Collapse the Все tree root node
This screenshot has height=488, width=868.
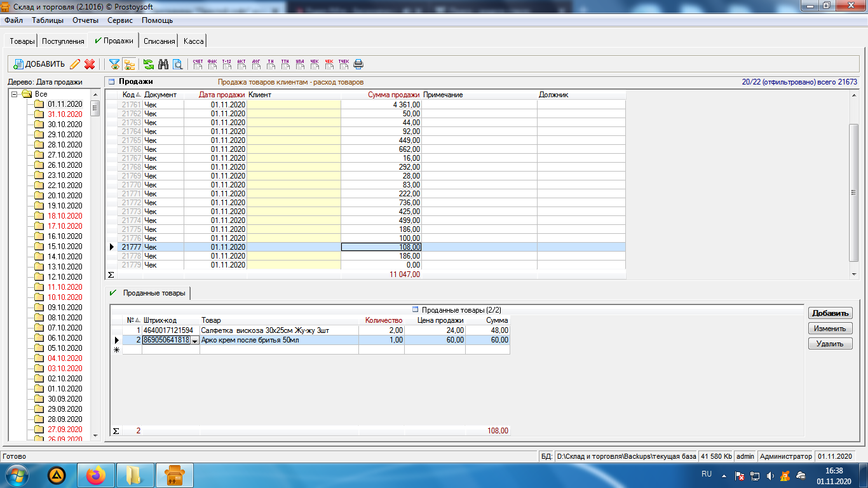coord(15,94)
